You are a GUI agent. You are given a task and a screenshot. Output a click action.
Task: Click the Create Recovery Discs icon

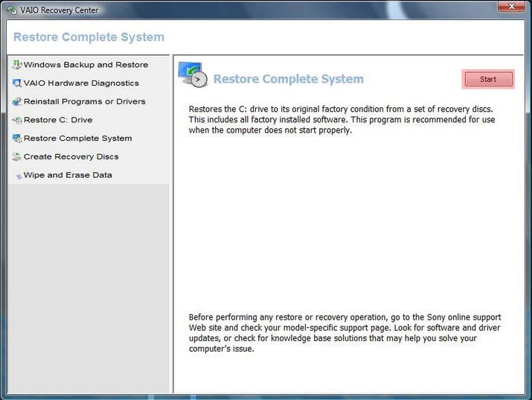(17, 157)
